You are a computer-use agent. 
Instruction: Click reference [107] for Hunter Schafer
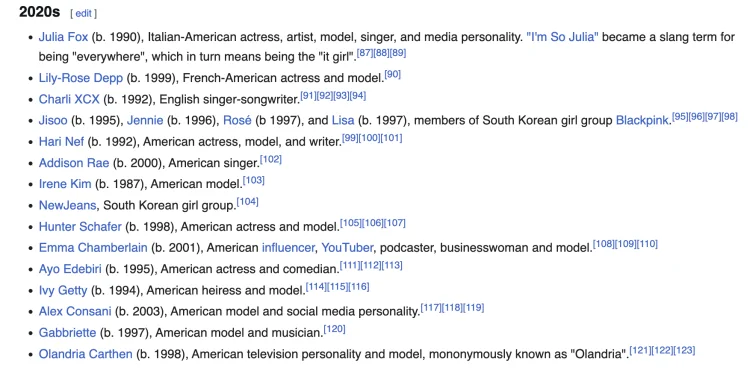coord(395,223)
